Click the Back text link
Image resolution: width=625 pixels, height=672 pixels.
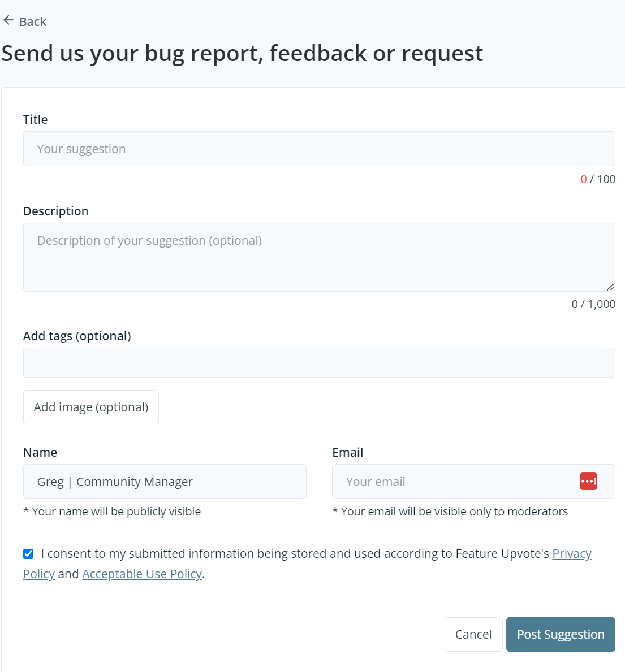click(x=33, y=22)
